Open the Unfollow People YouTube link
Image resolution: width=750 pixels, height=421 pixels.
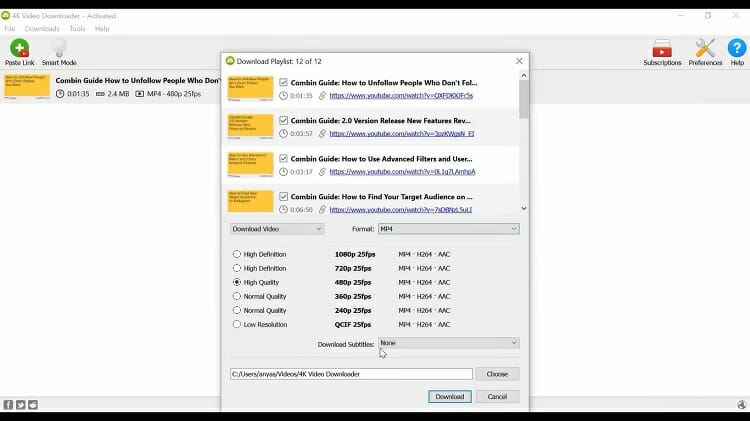(x=401, y=96)
